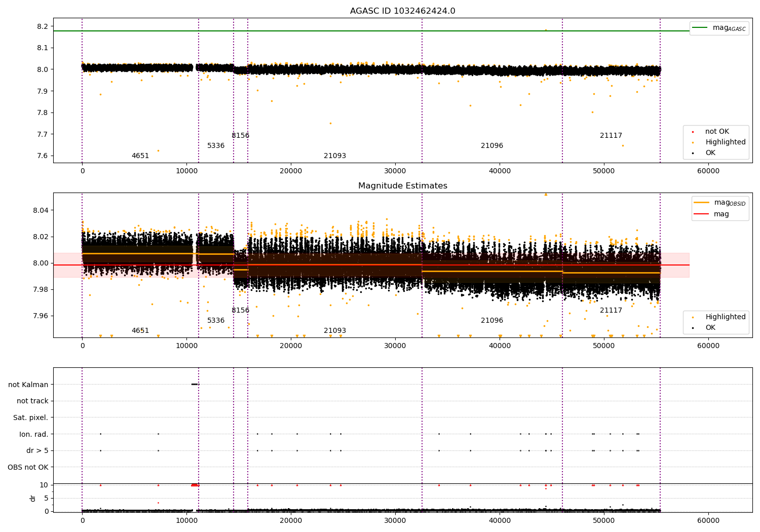Click the 7.9 tick label on the top y-axis
Viewport: 760px width, 532px height.
43,91
